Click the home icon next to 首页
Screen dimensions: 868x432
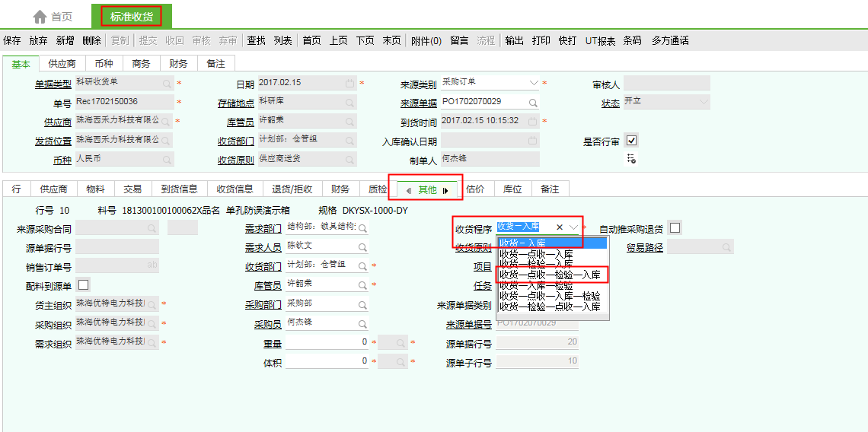pos(40,16)
